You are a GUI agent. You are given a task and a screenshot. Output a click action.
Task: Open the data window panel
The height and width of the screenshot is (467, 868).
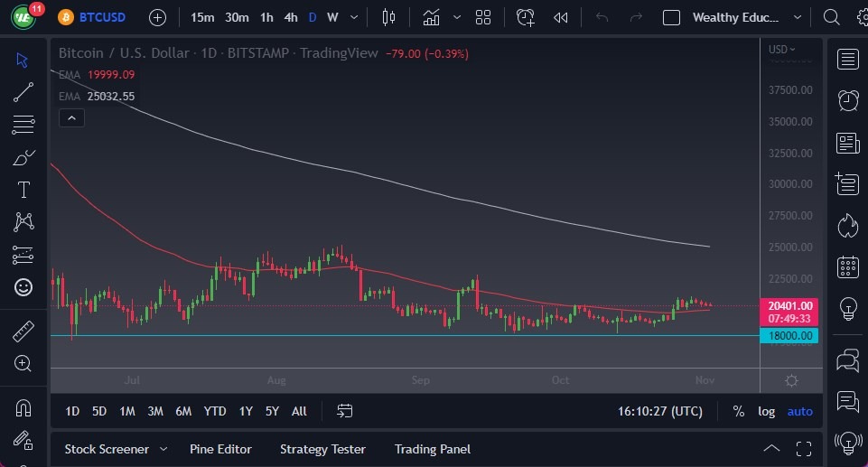click(x=847, y=183)
